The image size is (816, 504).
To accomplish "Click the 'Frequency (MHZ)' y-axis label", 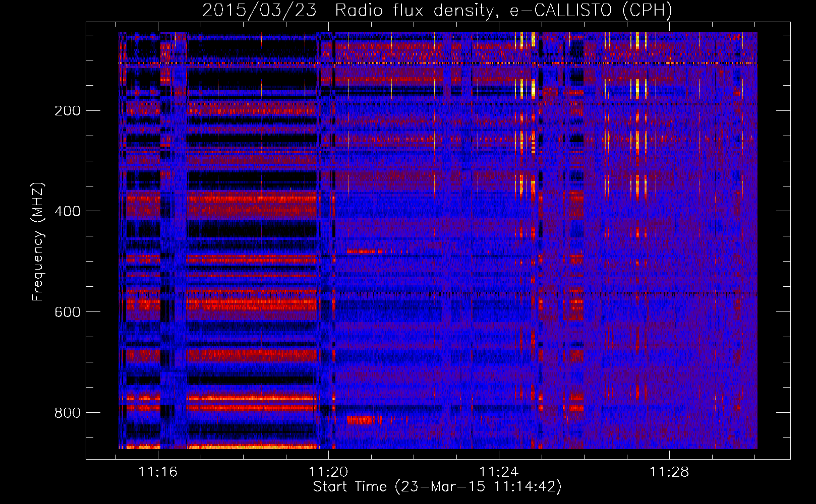I will (x=38, y=242).
